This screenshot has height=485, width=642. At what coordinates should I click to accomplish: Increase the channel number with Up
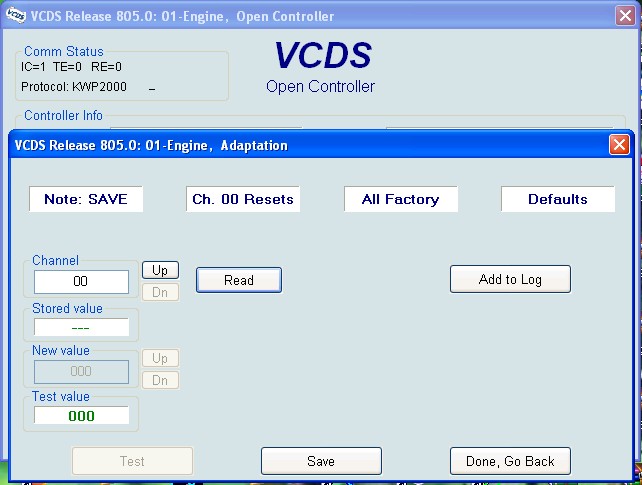tap(160, 270)
